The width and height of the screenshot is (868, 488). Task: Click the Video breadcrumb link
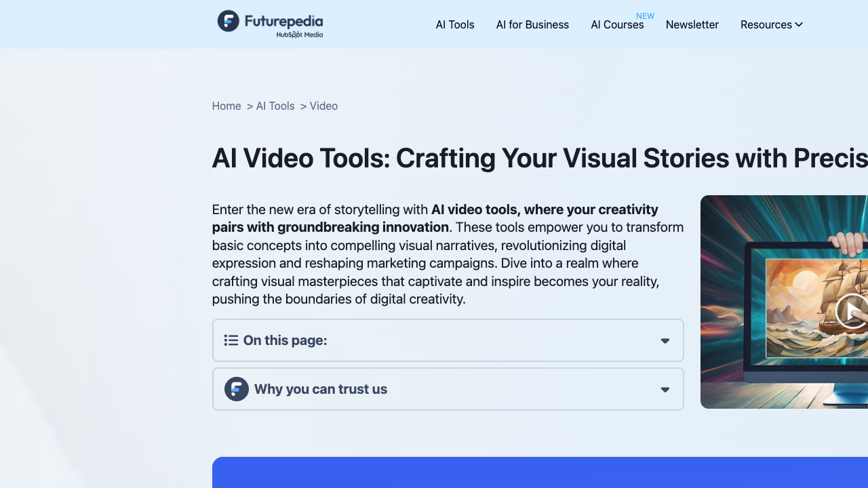323,106
